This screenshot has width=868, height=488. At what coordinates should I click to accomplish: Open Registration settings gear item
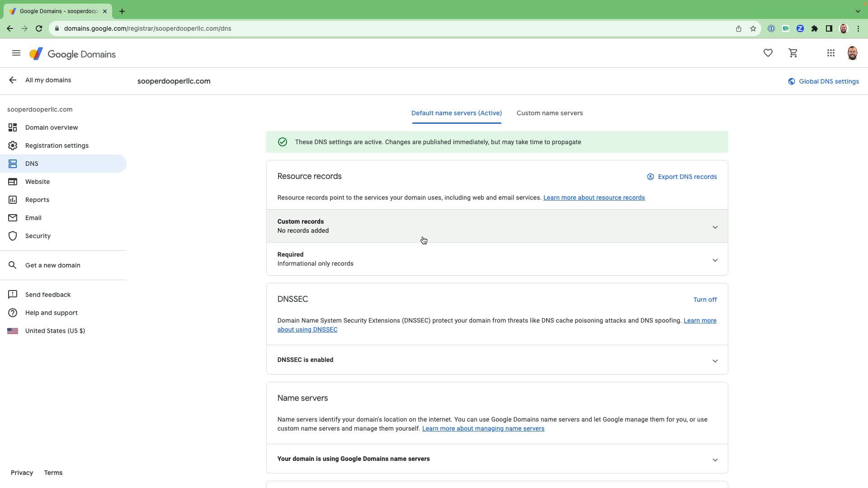tap(57, 145)
